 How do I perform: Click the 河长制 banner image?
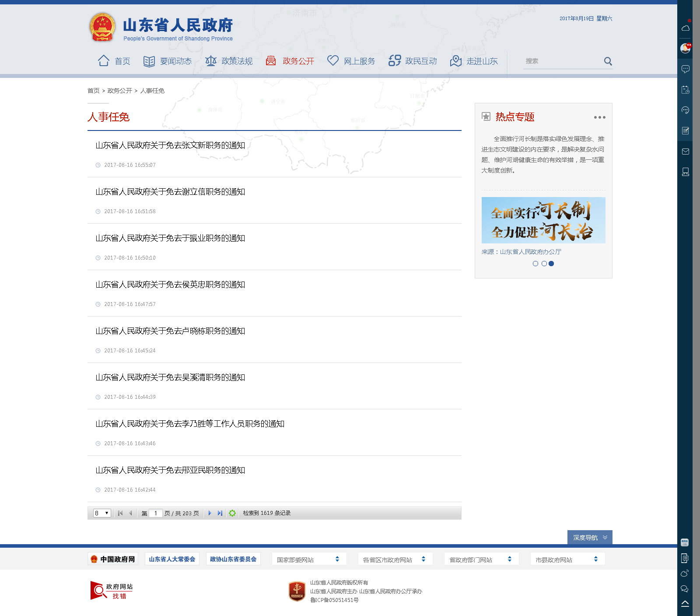[x=543, y=220]
